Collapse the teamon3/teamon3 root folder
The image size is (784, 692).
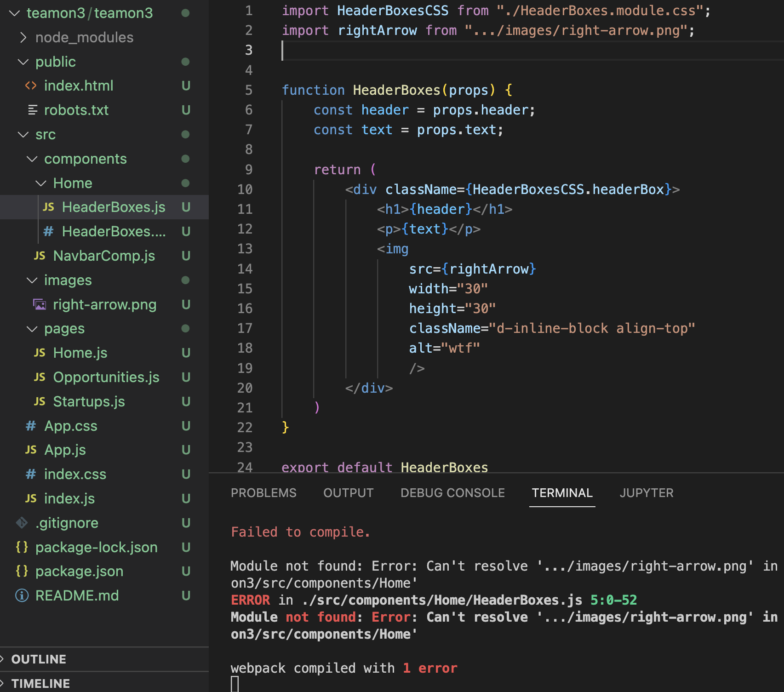[15, 13]
